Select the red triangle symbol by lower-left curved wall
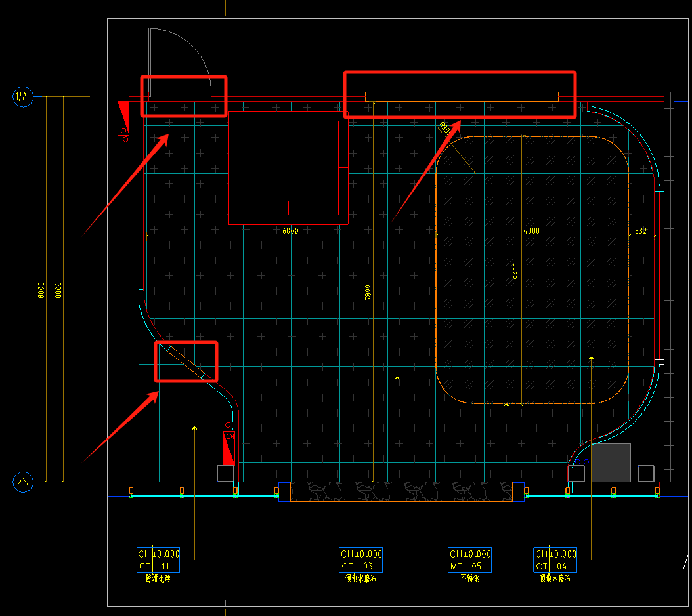Screen dimensions: 692x616 228,452
